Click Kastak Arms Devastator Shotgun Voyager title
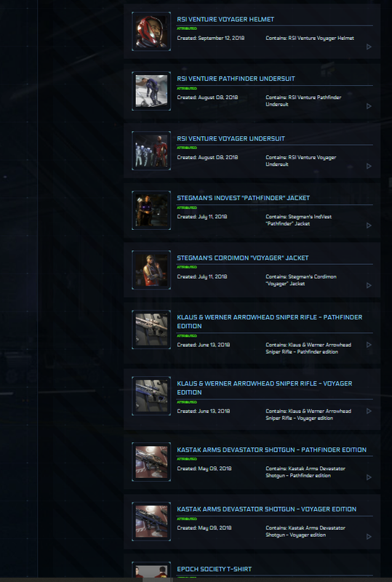 pos(266,509)
